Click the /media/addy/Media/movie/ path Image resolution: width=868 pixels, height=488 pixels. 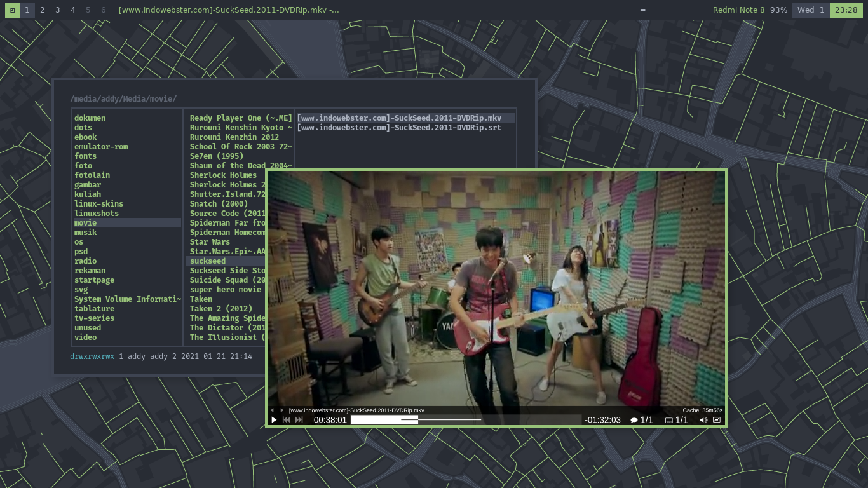click(x=123, y=99)
